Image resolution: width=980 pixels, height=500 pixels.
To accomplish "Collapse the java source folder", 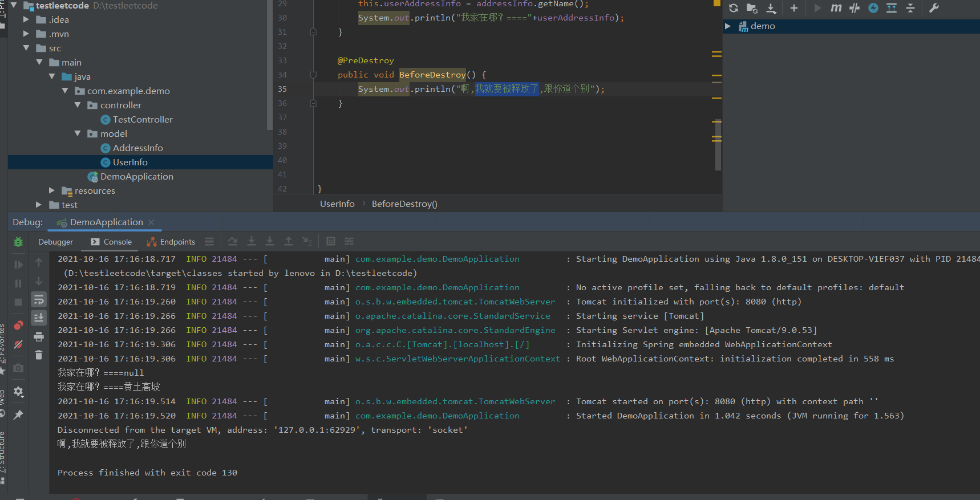I will click(x=52, y=76).
